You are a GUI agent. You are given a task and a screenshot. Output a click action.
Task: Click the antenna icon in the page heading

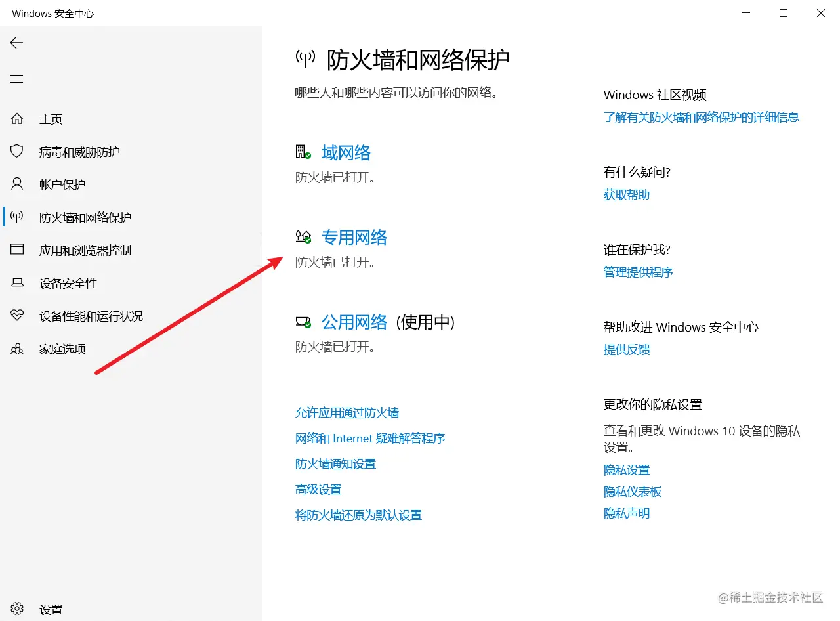tap(305, 59)
